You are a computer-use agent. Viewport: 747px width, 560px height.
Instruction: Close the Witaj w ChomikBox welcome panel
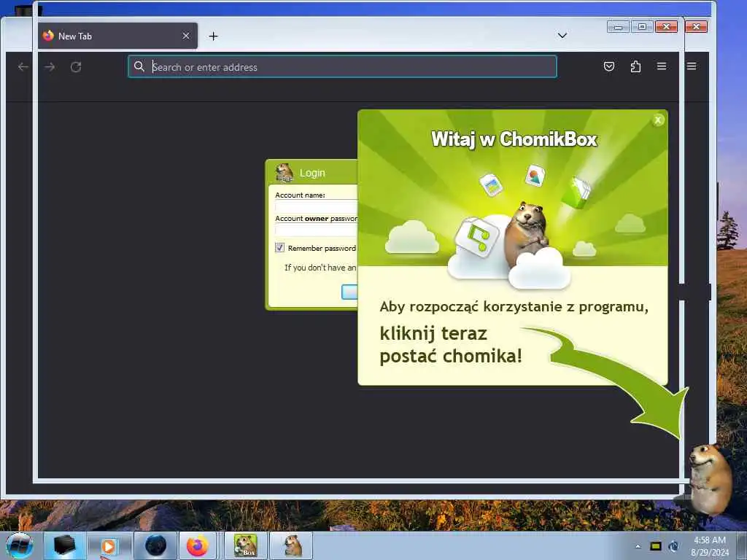click(658, 120)
